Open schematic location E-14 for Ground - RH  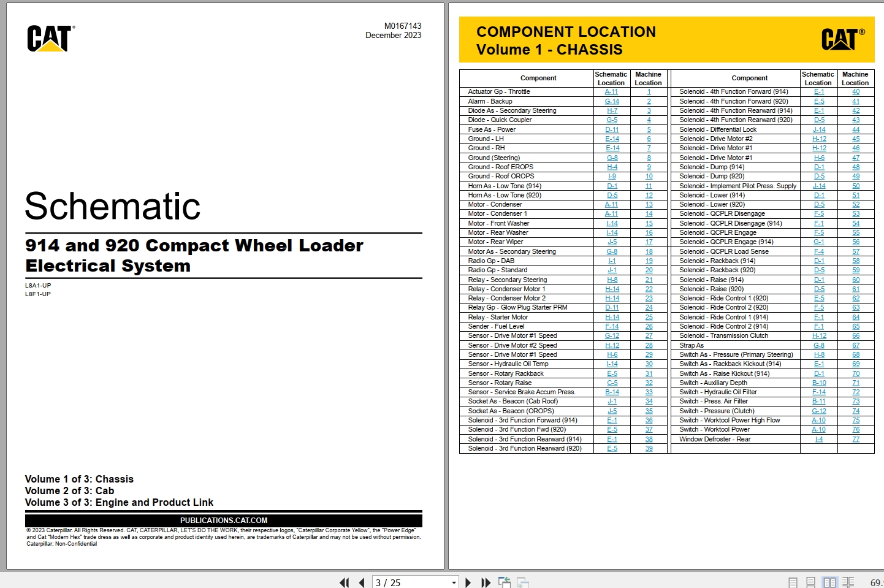[612, 148]
